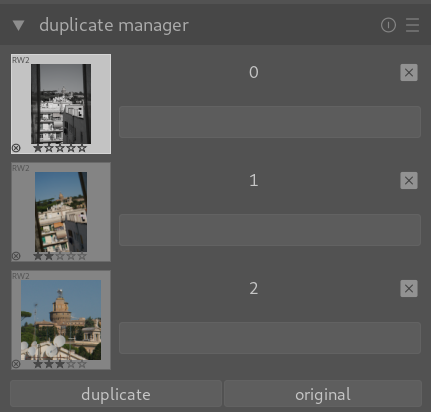Click reject icon on version 1 thumbnail
This screenshot has height=412, width=431.
coord(16,256)
